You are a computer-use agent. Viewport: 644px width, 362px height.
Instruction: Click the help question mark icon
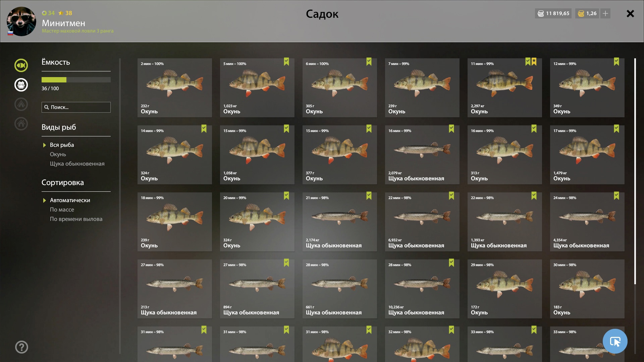tap(21, 347)
